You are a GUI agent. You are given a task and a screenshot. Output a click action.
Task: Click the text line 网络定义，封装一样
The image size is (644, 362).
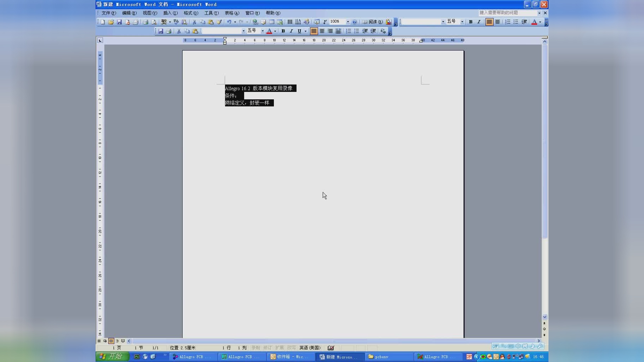click(247, 103)
